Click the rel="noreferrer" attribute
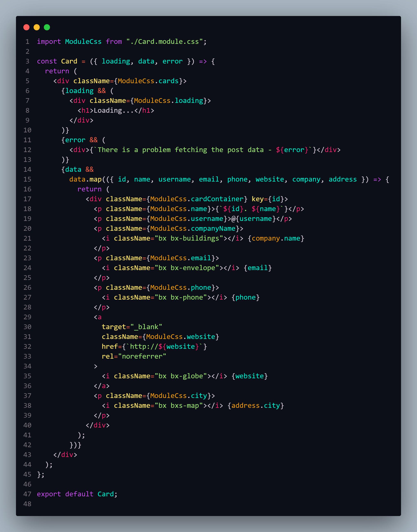Image resolution: width=417 pixels, height=532 pixels. (x=134, y=356)
